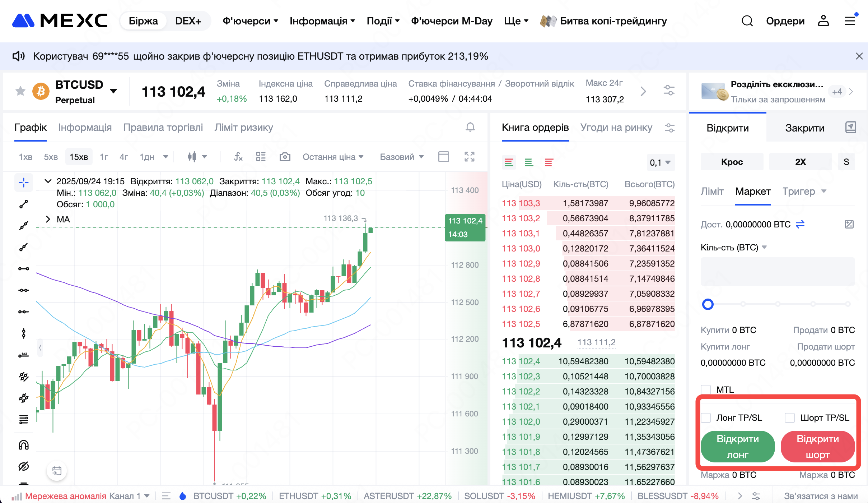Tick the Шорт TP/SL checkbox

(x=789, y=417)
